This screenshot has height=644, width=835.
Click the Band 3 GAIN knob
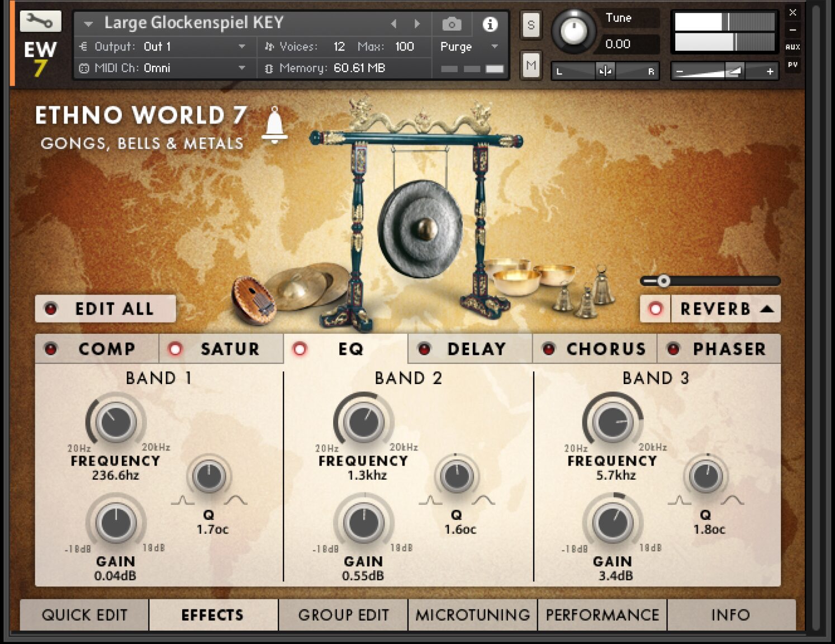pyautogui.click(x=613, y=523)
